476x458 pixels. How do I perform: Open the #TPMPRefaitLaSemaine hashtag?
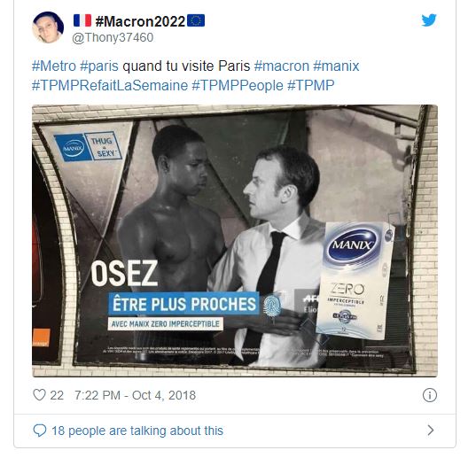pyautogui.click(x=110, y=85)
